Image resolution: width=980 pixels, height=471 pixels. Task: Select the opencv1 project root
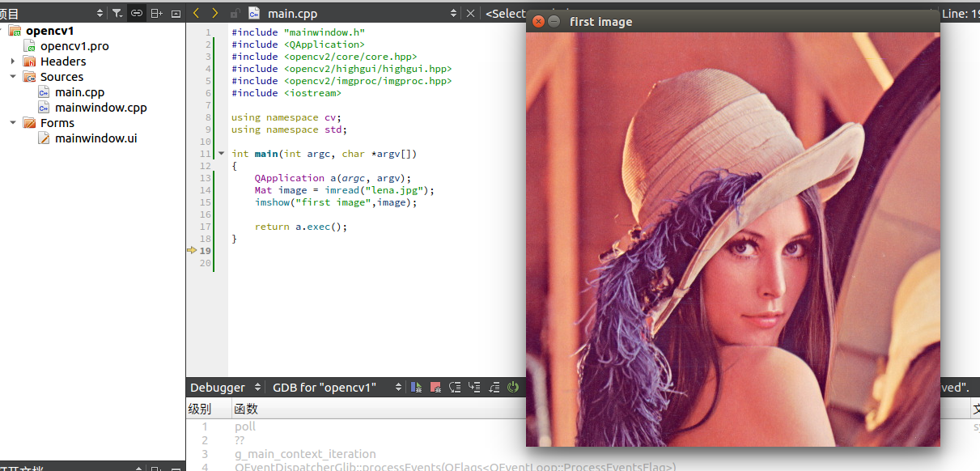[x=49, y=31]
